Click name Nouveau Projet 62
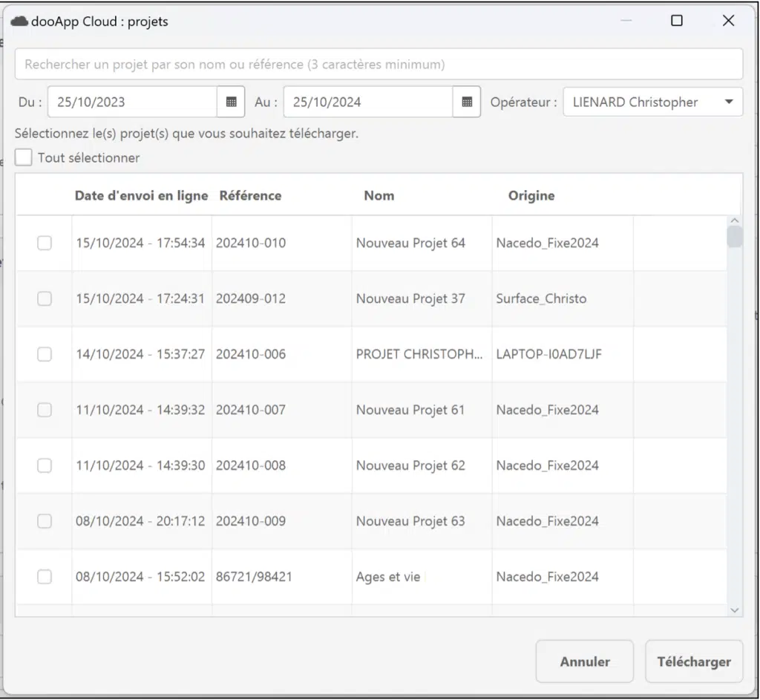The width and height of the screenshot is (760, 700). pos(410,465)
